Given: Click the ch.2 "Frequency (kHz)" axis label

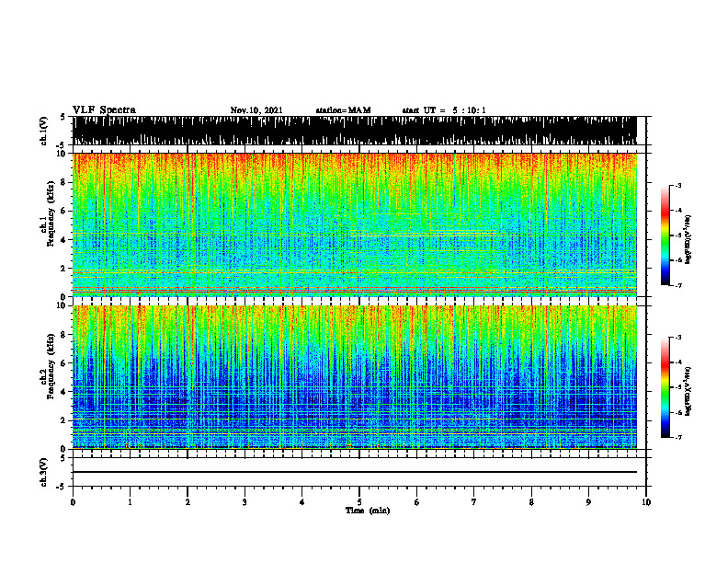Looking at the screenshot, I should [x=51, y=366].
